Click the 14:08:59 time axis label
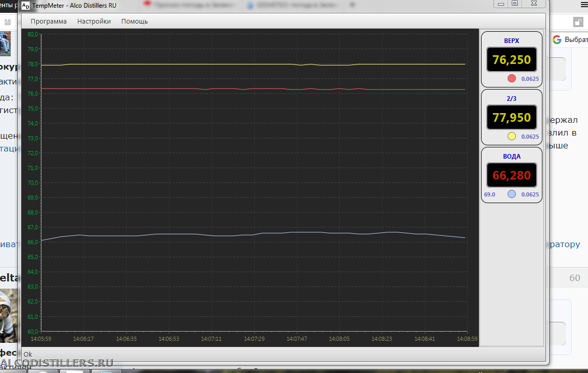The image size is (588, 373). click(x=467, y=339)
